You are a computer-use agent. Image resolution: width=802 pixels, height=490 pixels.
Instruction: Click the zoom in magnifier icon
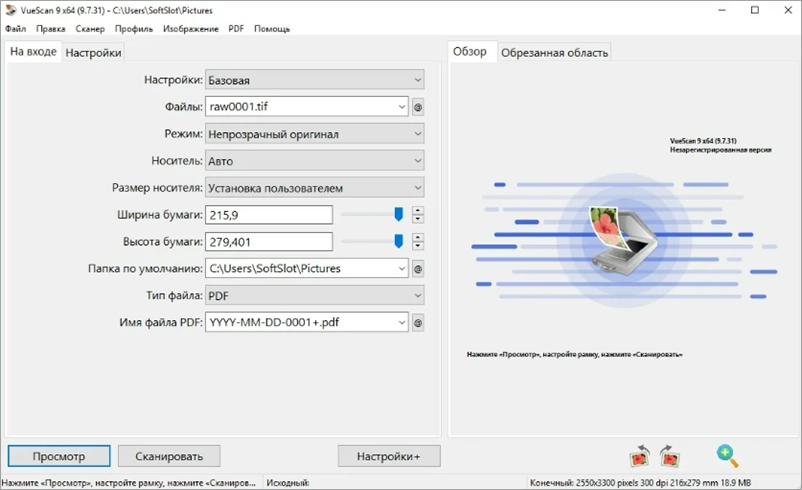(x=727, y=456)
